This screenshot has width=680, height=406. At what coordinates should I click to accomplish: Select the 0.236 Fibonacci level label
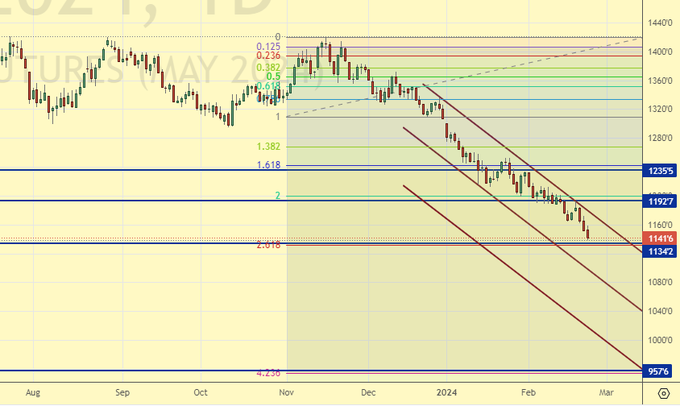pos(267,56)
